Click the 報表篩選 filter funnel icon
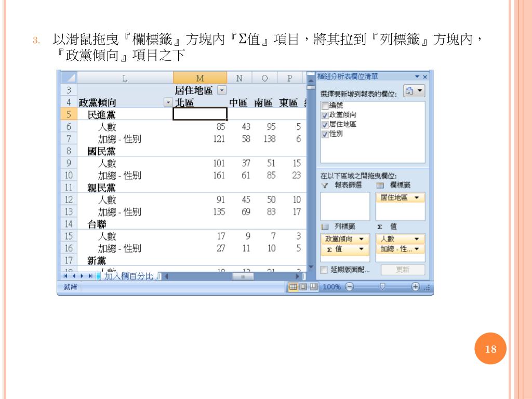This screenshot has width=532, height=399. [x=325, y=185]
